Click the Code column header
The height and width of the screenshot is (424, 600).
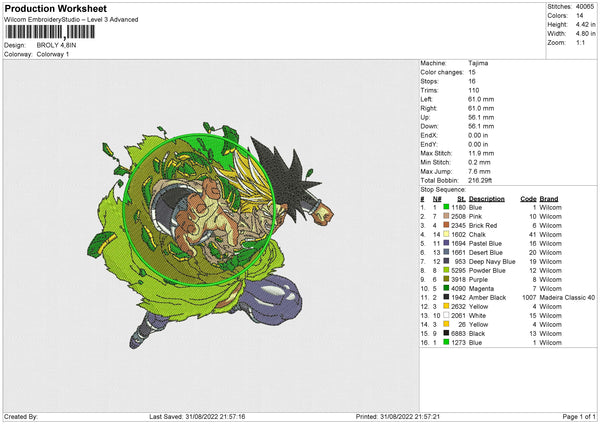pos(528,199)
